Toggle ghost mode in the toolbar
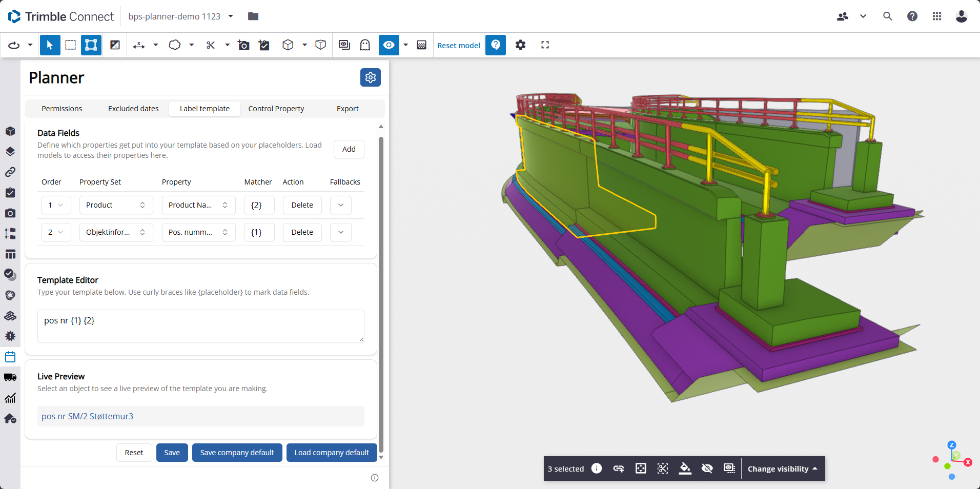 tap(365, 45)
